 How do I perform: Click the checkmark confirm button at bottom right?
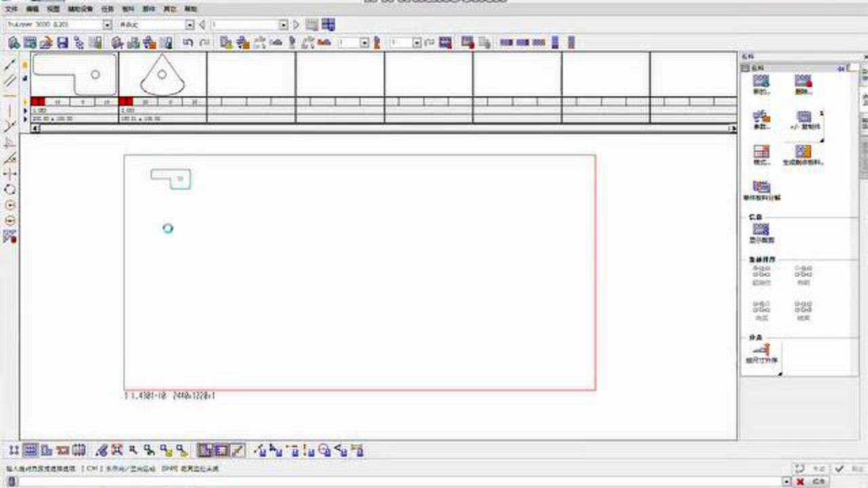point(839,468)
